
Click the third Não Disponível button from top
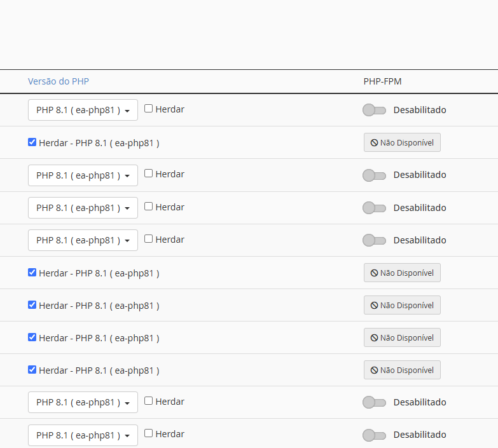click(402, 305)
